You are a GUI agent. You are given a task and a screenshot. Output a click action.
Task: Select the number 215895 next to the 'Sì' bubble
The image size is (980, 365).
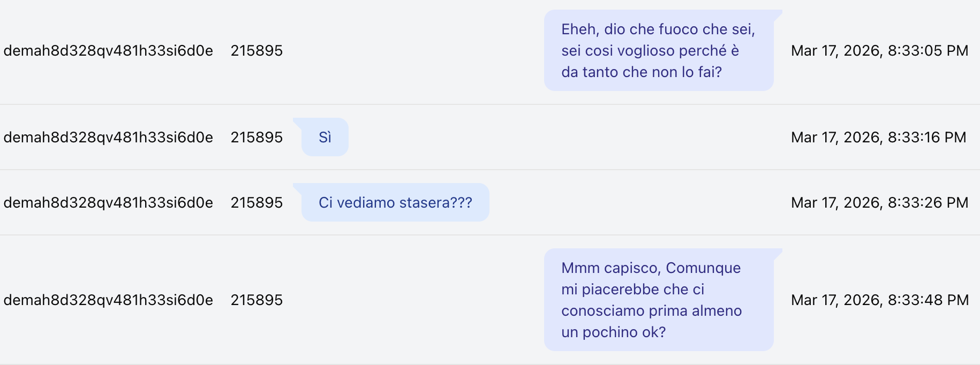[257, 138]
